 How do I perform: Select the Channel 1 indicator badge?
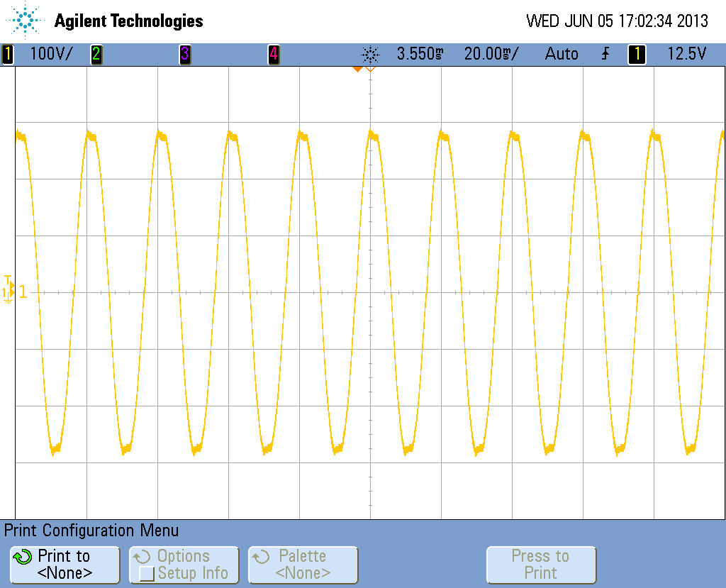pyautogui.click(x=7, y=53)
